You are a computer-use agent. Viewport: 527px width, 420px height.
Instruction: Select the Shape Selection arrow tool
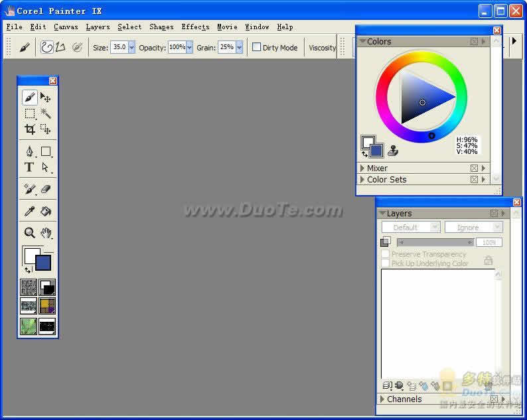pos(45,167)
